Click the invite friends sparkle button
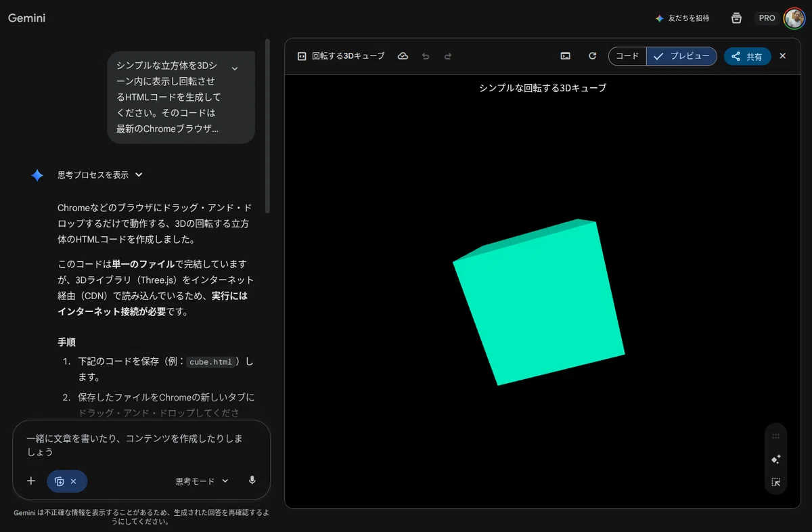The height and width of the screenshot is (532, 812). (682, 18)
